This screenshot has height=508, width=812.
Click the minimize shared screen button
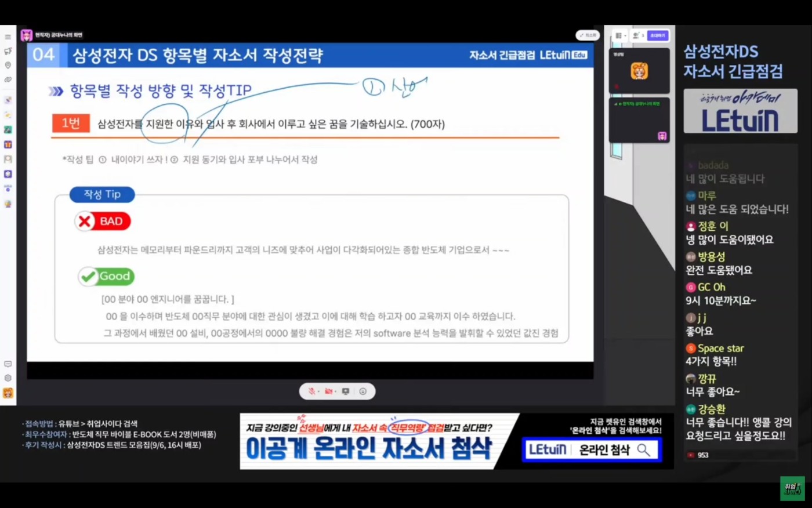pos(588,35)
